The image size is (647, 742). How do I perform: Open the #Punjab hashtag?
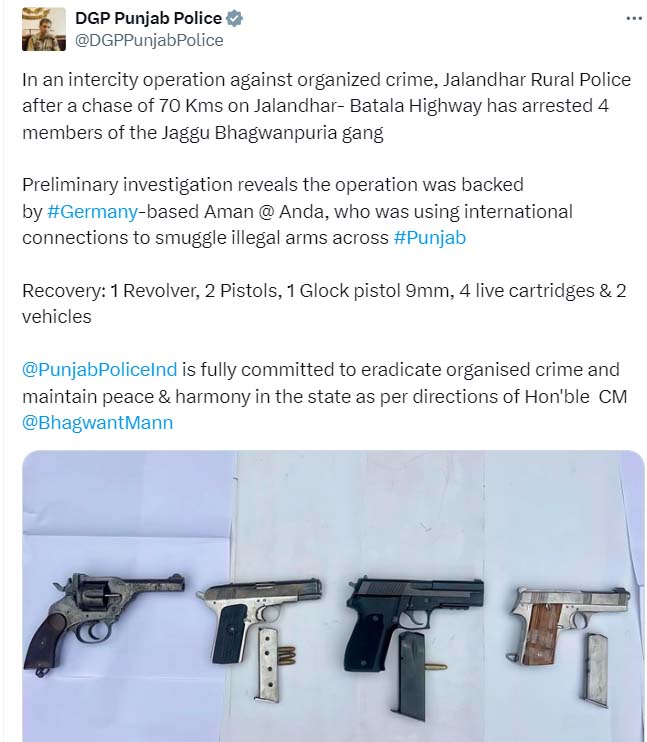point(430,238)
